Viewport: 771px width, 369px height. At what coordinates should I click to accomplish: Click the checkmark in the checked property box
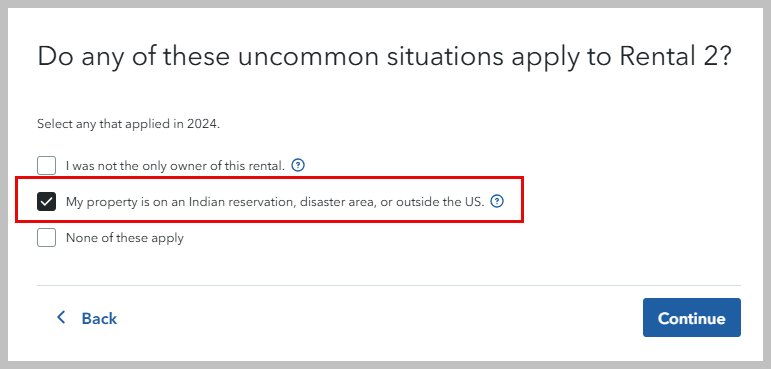[47, 202]
